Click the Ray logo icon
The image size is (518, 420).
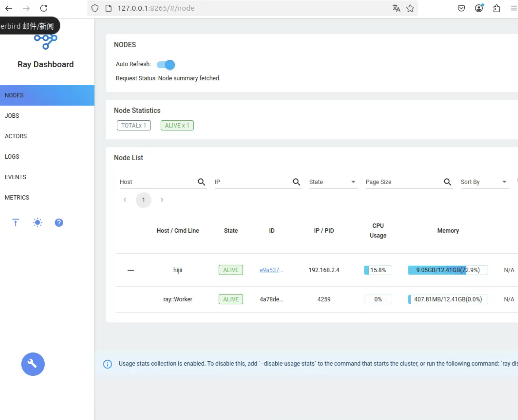click(x=46, y=41)
